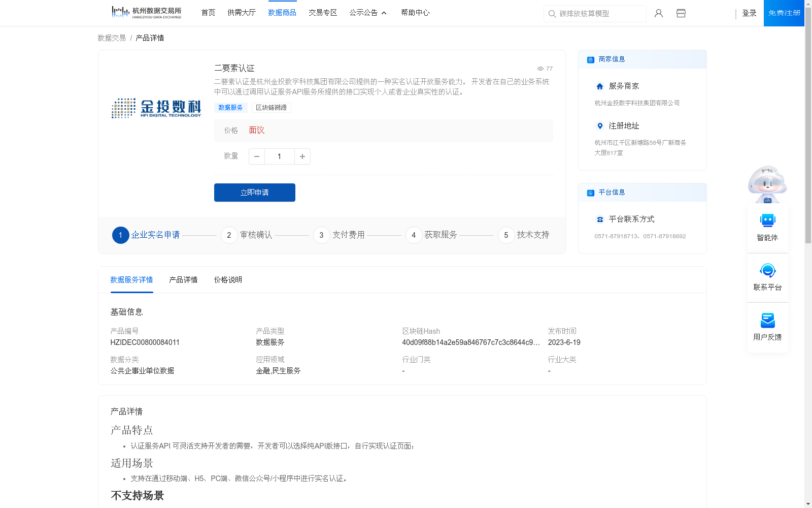
Task: Click the 杭州市江干区新塘路58号 address
Action: (640, 148)
